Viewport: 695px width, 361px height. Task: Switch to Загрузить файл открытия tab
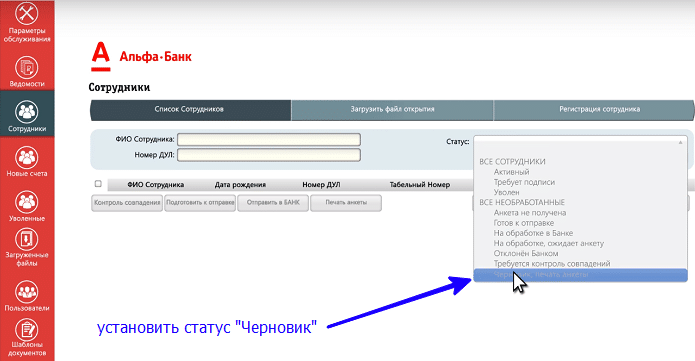pyautogui.click(x=392, y=110)
